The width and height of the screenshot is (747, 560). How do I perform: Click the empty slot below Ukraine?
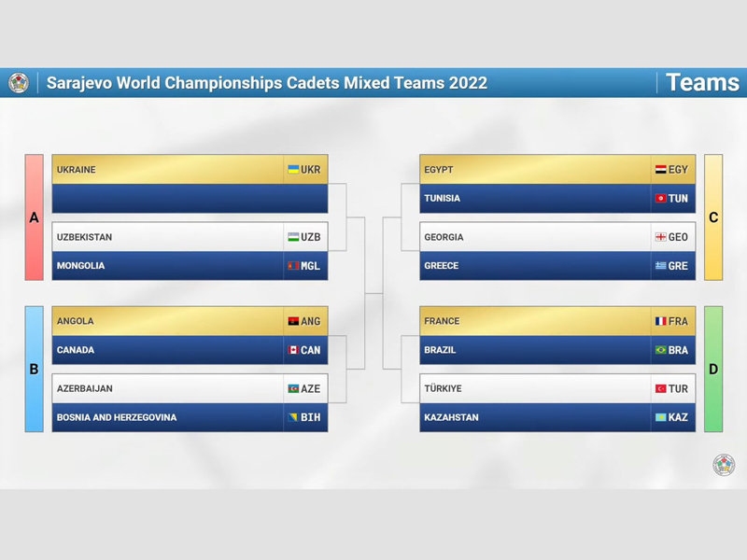(x=190, y=199)
